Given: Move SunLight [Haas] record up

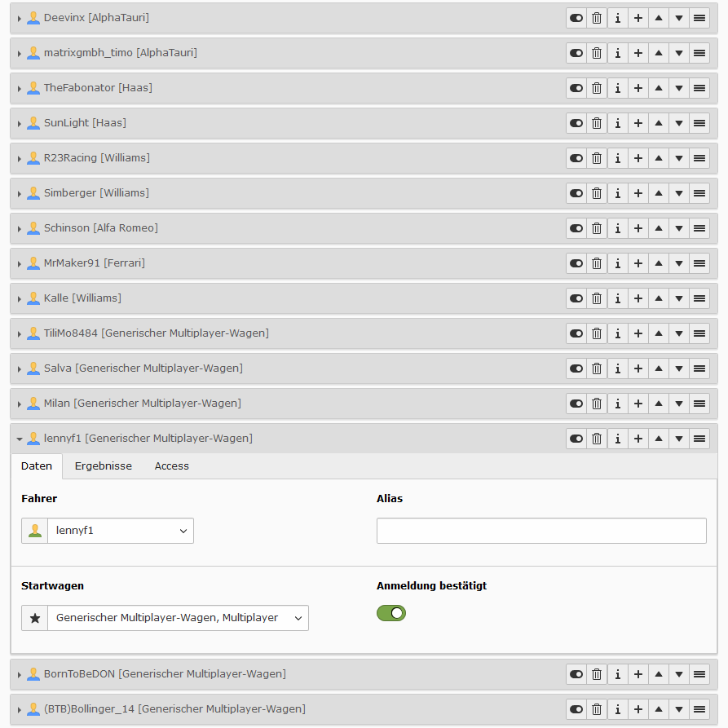Looking at the screenshot, I should click(658, 123).
